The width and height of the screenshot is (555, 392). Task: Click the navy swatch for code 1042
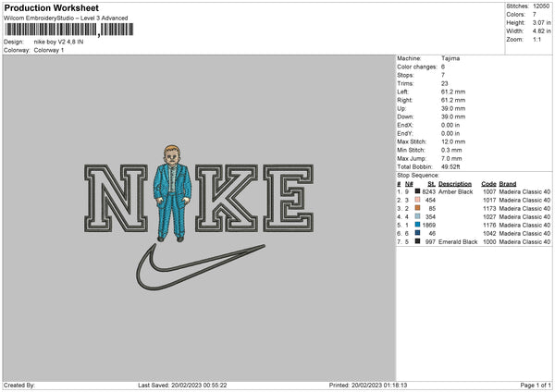[417, 233]
